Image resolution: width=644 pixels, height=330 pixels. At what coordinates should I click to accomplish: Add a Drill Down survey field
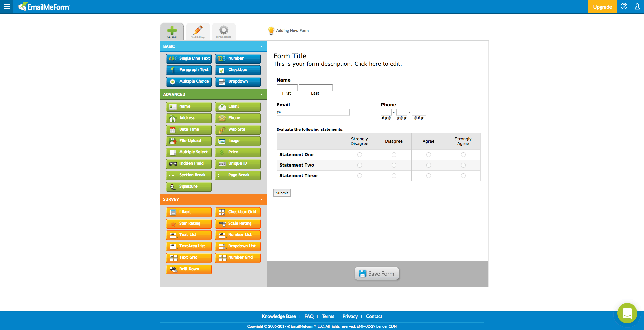tap(189, 269)
